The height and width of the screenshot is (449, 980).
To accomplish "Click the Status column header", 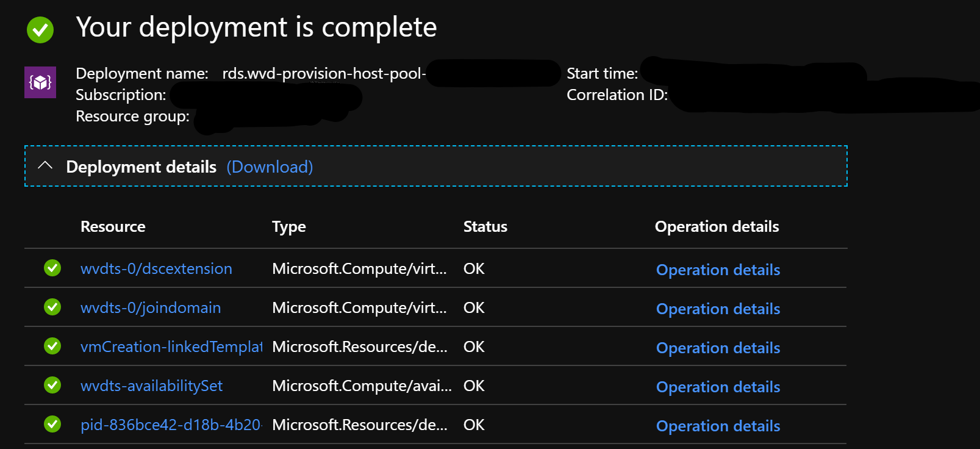I will click(x=485, y=226).
